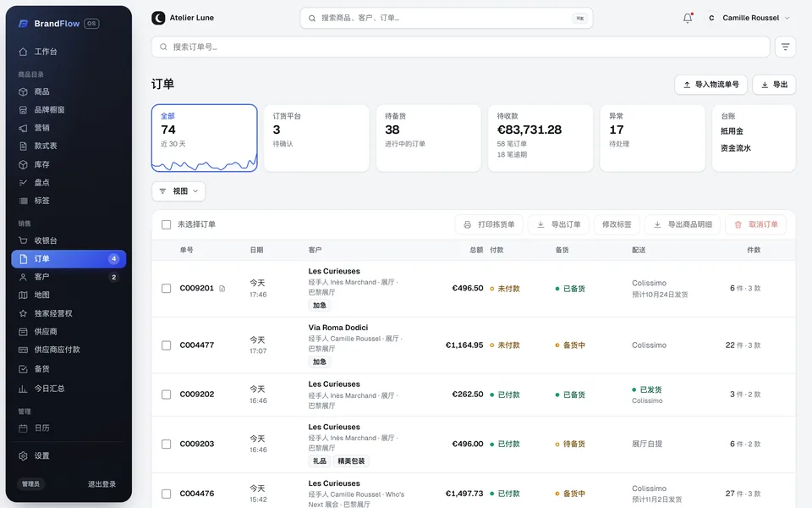Open 库存 in sidebar
The width and height of the screenshot is (812, 508).
pos(69,164)
